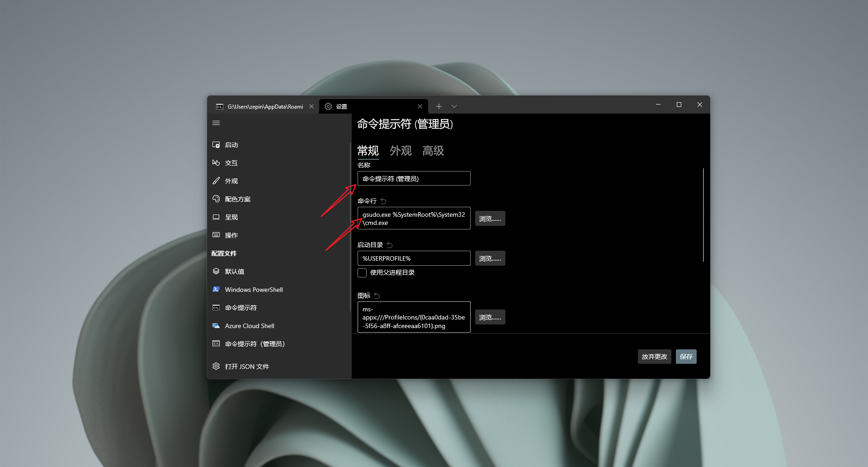This screenshot has width=868, height=467.
Task: Select the 交互 settings section
Action: coord(231,163)
